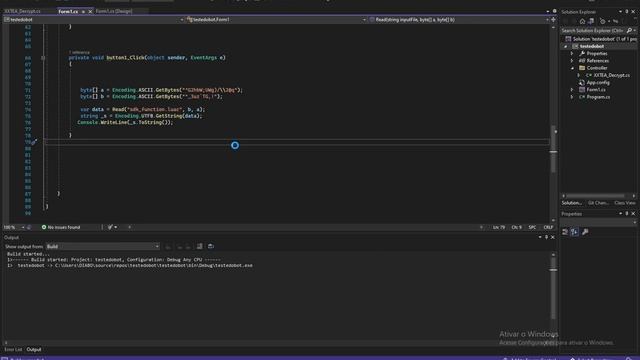Viewport: 640px width, 360px height.
Task: Select the Output tab at bottom
Action: [34, 350]
